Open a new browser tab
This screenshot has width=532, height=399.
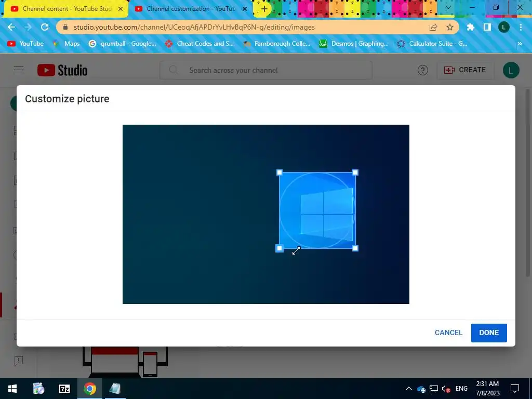(264, 9)
